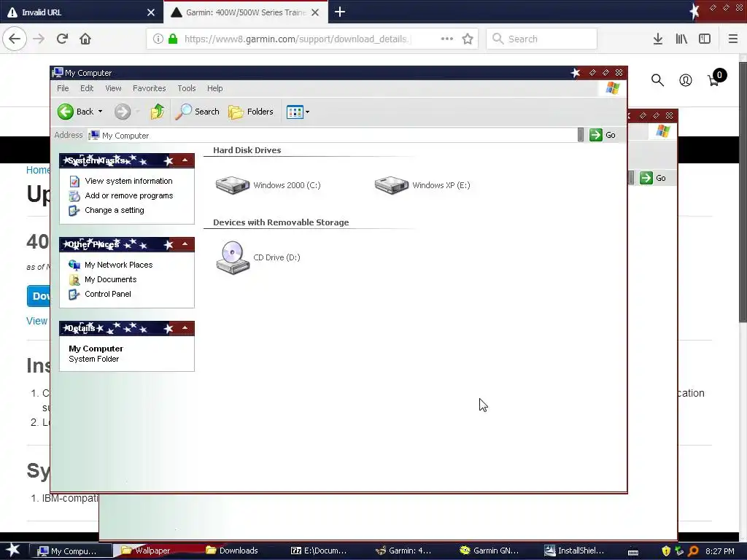The width and height of the screenshot is (747, 560).
Task: Open Search in the My Computer toolbar
Action: coord(197,112)
